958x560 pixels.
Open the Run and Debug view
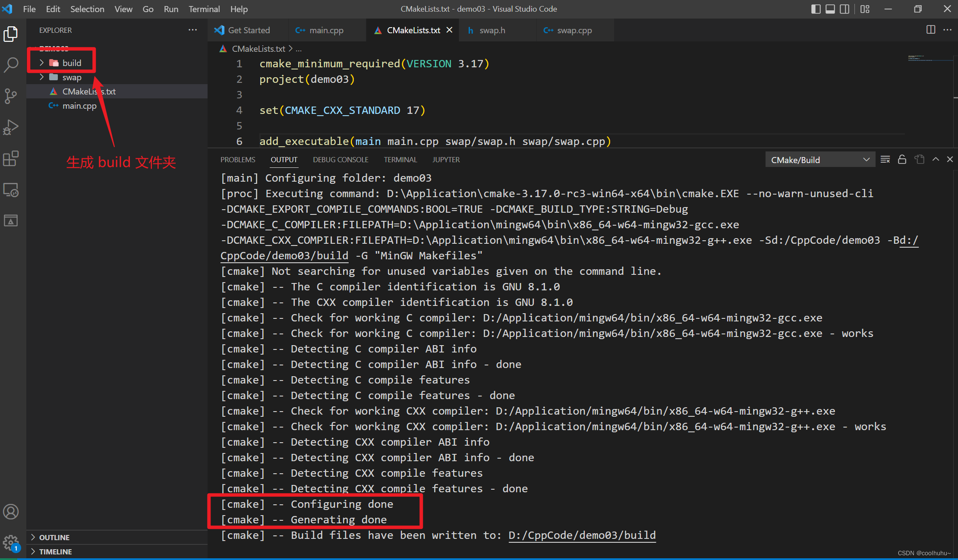[x=11, y=127]
